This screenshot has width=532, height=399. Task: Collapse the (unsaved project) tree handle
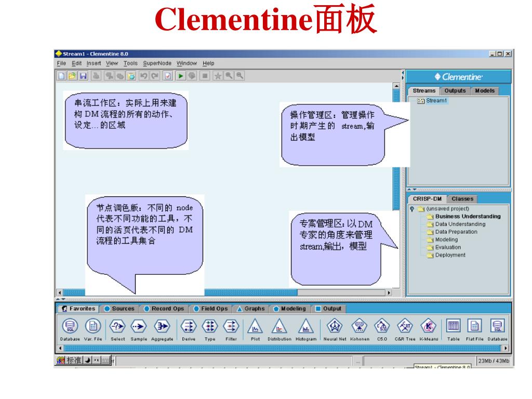tap(412, 209)
